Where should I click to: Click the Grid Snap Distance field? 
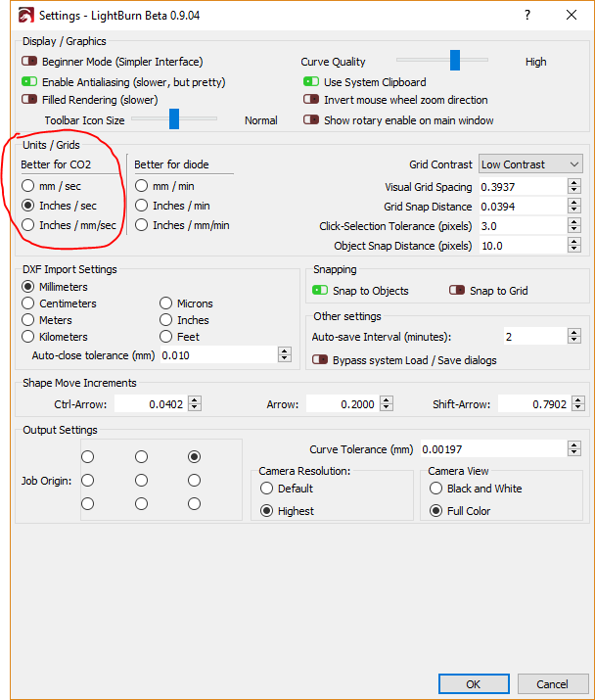524,207
